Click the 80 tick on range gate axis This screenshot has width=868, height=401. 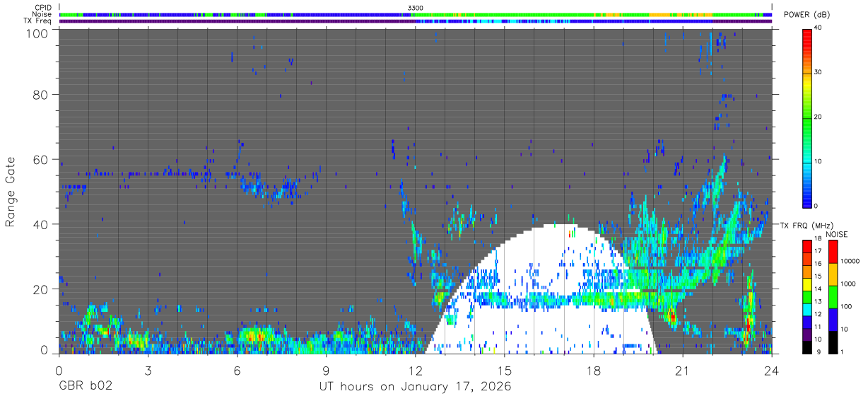pos(42,94)
